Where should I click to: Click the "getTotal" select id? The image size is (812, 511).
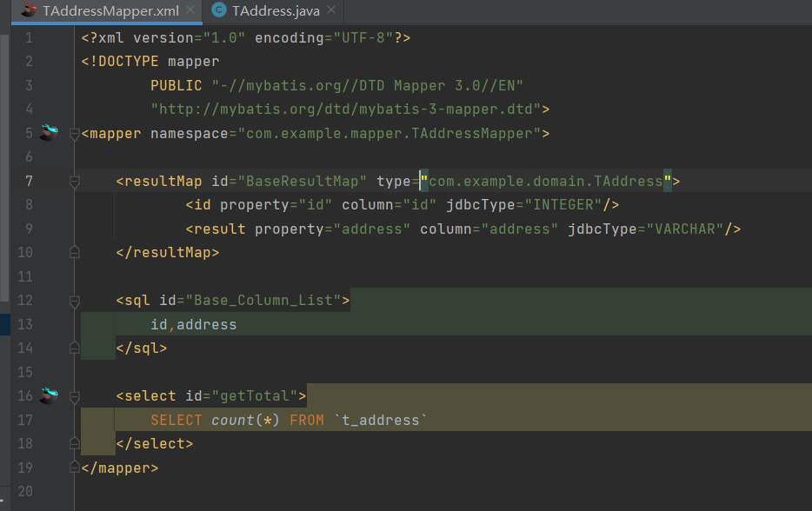click(x=255, y=396)
